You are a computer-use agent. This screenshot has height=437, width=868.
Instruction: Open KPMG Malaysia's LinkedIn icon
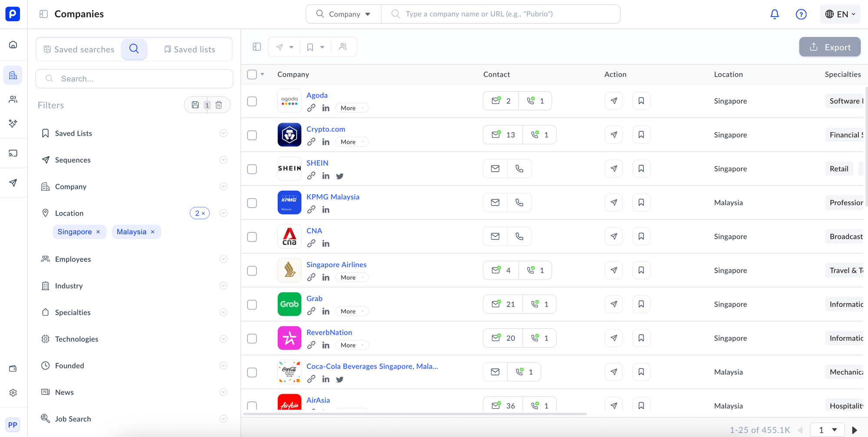326,210
